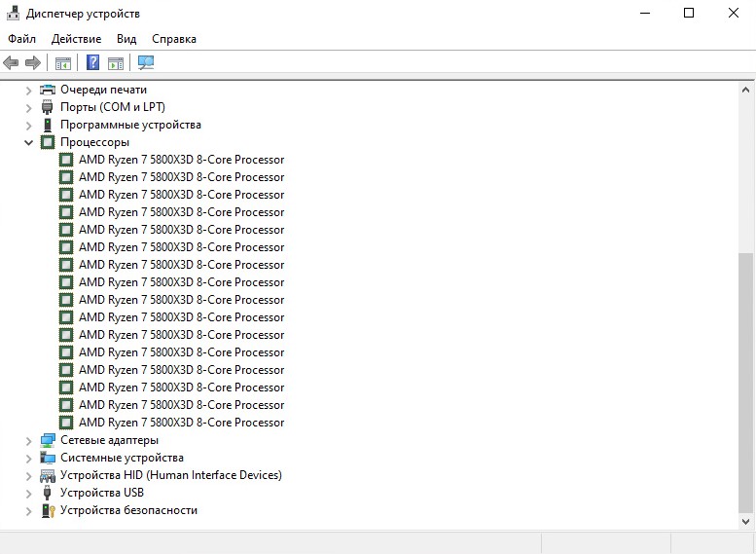Click the vertical scrollbar thumb
This screenshot has height=554, width=756.
pos(746,383)
